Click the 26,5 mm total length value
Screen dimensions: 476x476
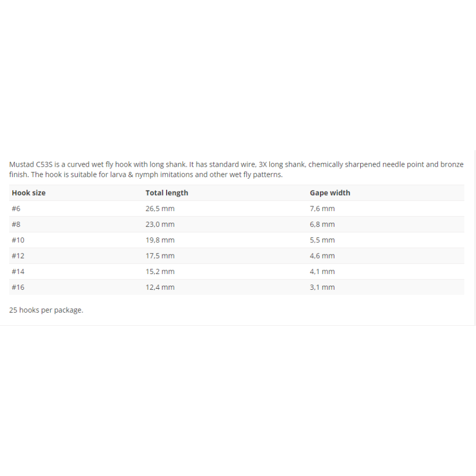coord(160,208)
